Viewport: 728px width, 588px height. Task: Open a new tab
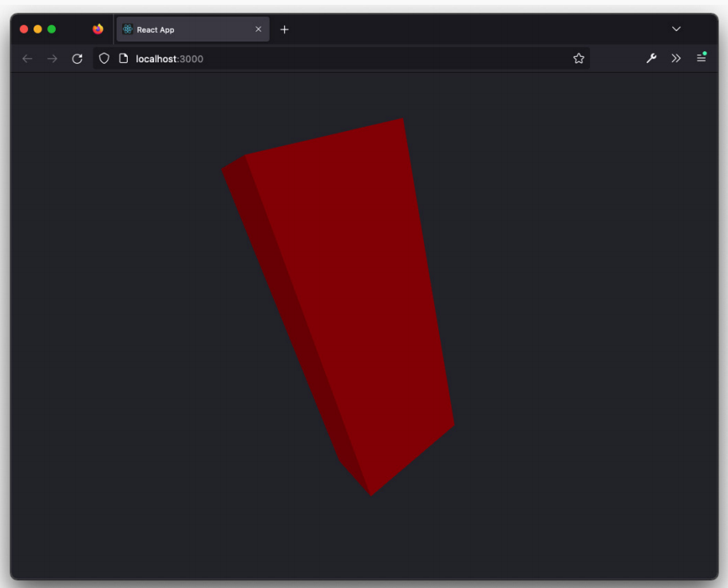coord(284,30)
